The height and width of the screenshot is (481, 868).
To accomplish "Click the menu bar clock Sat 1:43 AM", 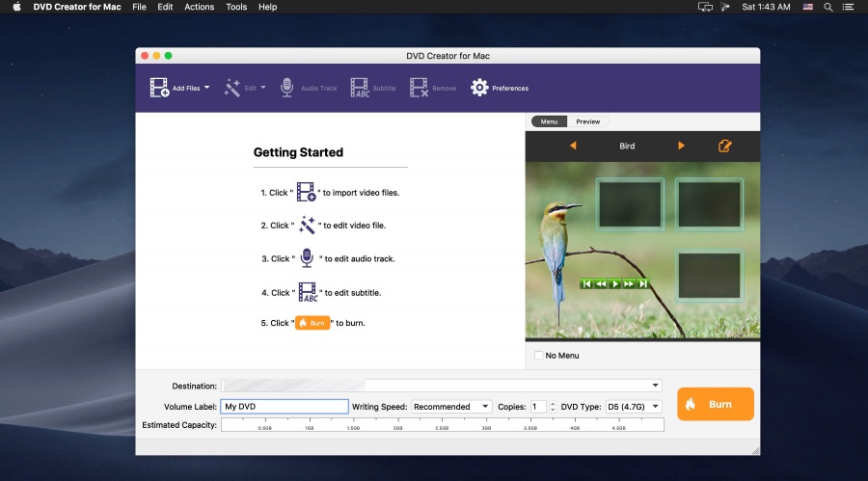I will [766, 7].
